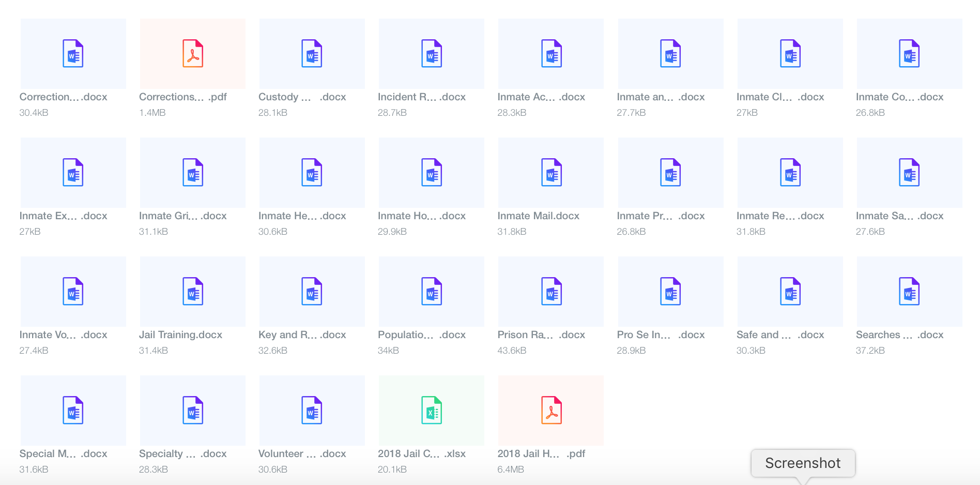
Task: Open the Corrections PDF file icon
Action: coord(193,54)
